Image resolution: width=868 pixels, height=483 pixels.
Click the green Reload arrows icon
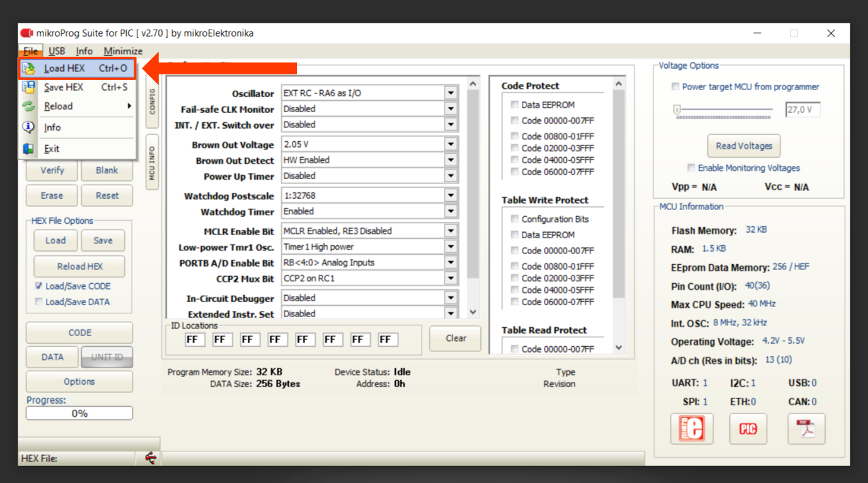(29, 106)
